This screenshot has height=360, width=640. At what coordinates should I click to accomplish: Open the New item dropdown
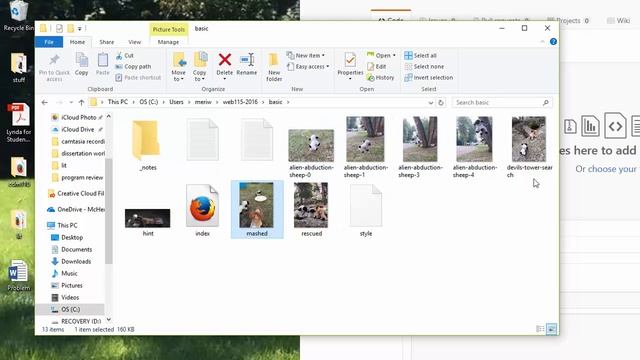[306, 56]
